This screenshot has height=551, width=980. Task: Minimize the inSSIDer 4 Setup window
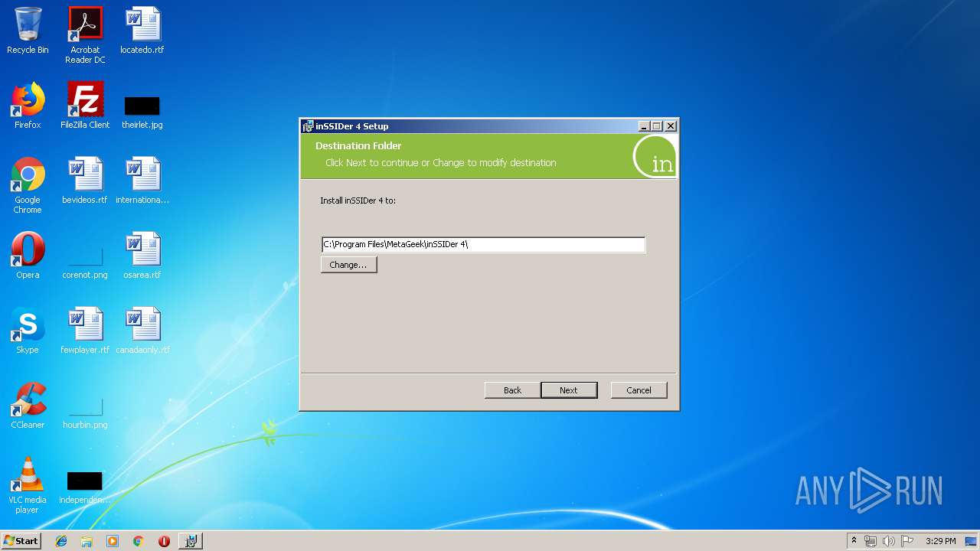click(x=644, y=126)
